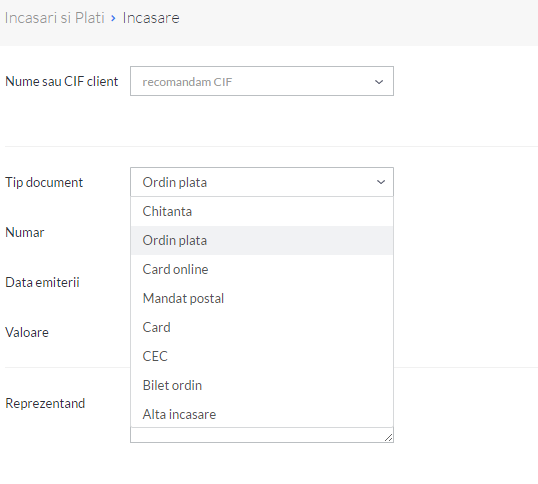
Task: Open Nume sau CIF client dropdown arrow
Action: tap(379, 82)
